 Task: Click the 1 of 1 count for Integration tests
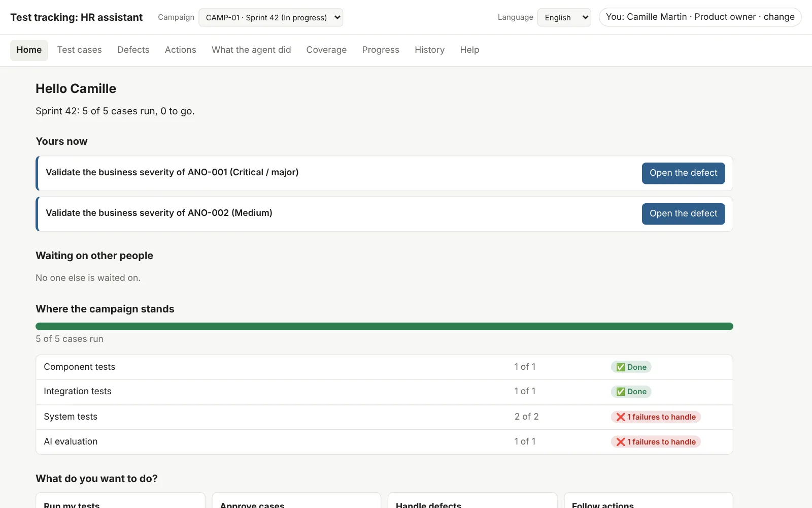(x=525, y=391)
